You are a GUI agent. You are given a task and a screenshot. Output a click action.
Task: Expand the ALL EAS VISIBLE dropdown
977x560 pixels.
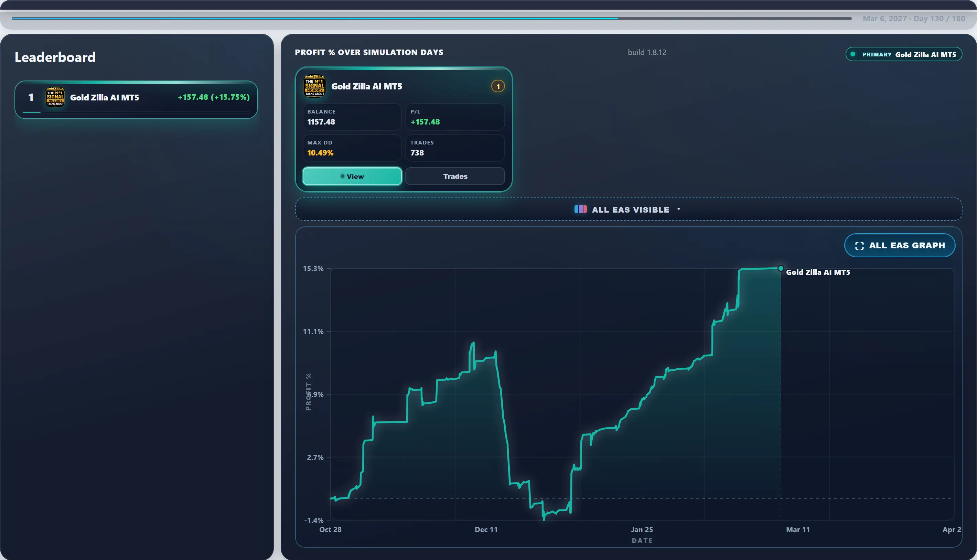(x=629, y=209)
